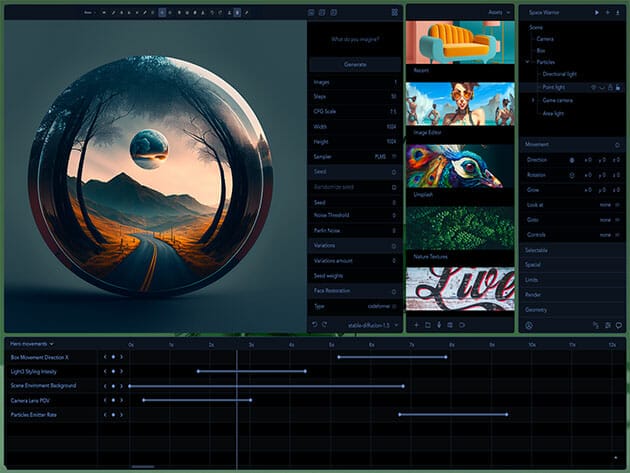Screen dimensions: 630x473
Task: Click the undo arrow below generation settings
Action: pyautogui.click(x=315, y=324)
